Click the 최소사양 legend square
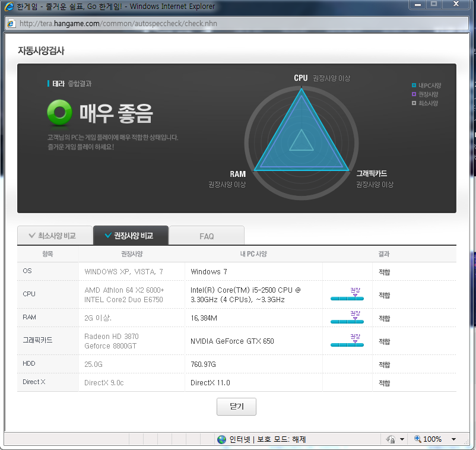Viewport: 476px width, 450px height. (x=414, y=103)
